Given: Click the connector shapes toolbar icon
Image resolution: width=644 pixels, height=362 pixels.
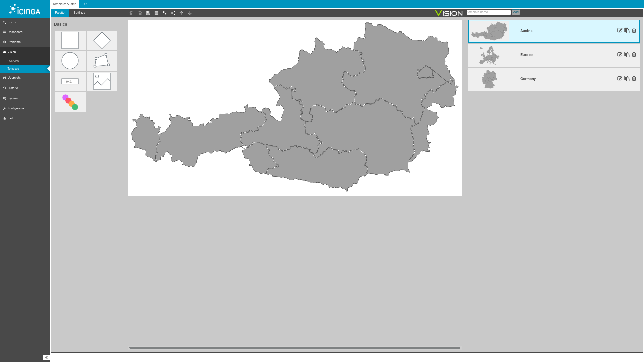Looking at the screenshot, I should 165,13.
